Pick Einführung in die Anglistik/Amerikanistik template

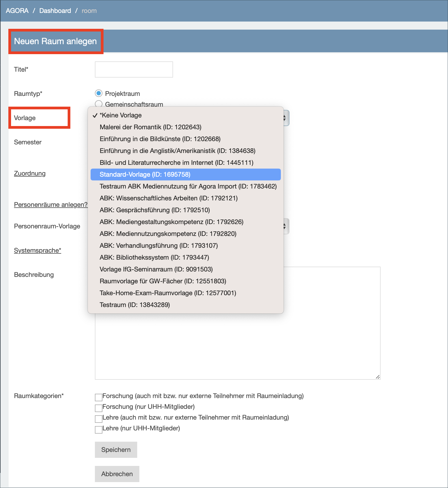point(186,151)
